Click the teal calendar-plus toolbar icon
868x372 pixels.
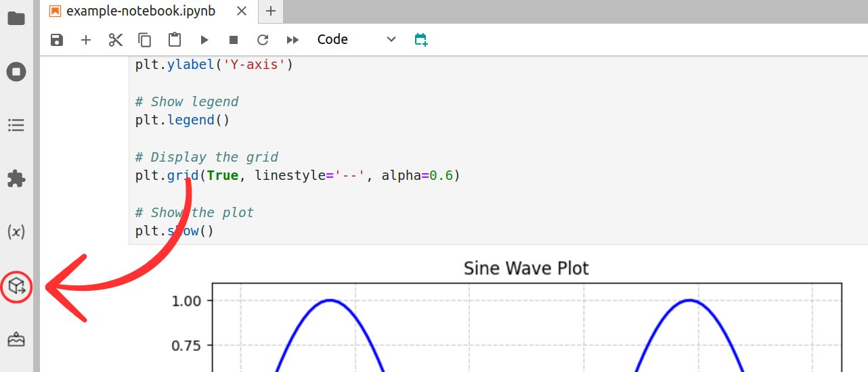421,40
